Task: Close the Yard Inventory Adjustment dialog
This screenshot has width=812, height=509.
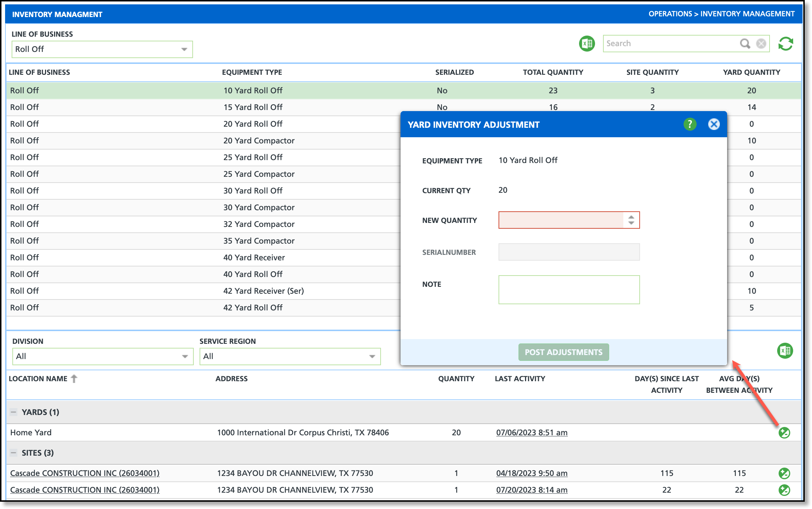Action: [x=714, y=125]
